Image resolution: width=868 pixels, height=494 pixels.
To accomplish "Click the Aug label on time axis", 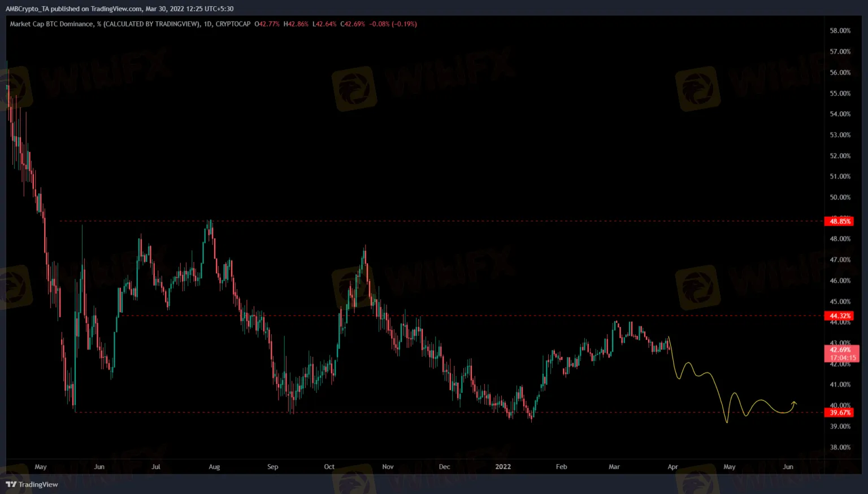I will coord(214,467).
